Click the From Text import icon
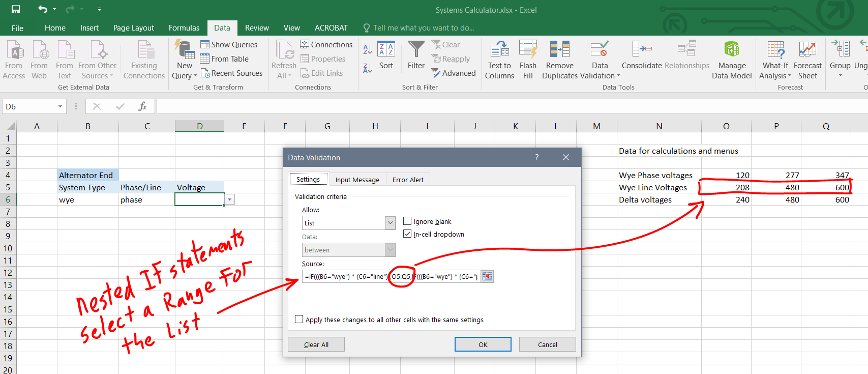This screenshot has width=868, height=374. (65, 60)
